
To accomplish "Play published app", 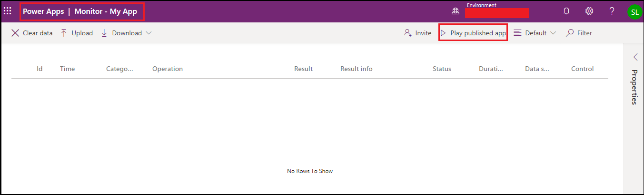I will [473, 33].
